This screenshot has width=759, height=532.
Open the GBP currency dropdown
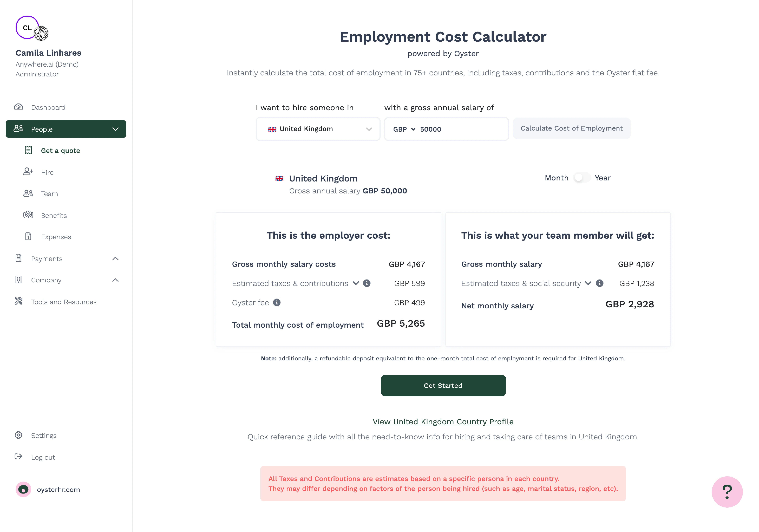[404, 129]
